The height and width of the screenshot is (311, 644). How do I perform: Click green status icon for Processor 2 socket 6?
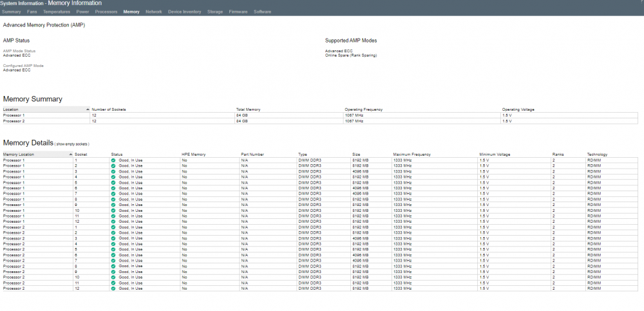(113, 255)
